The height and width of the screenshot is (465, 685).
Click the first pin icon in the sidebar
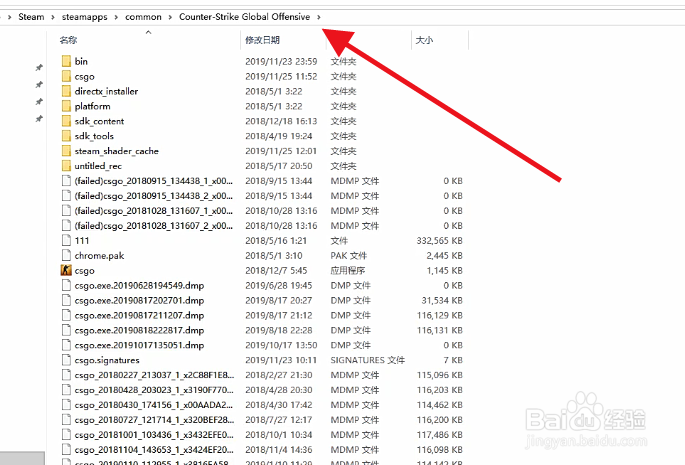(x=39, y=67)
